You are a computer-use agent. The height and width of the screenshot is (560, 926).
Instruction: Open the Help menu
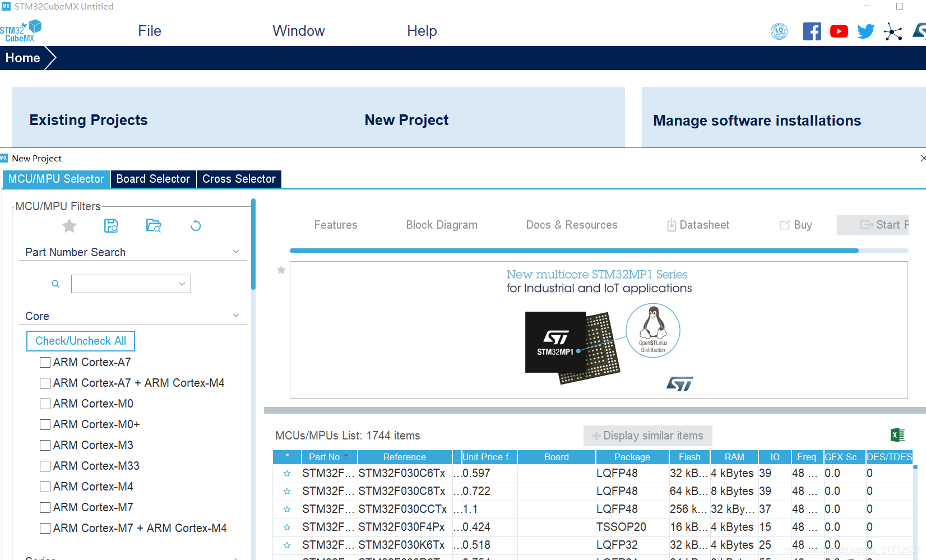422,31
